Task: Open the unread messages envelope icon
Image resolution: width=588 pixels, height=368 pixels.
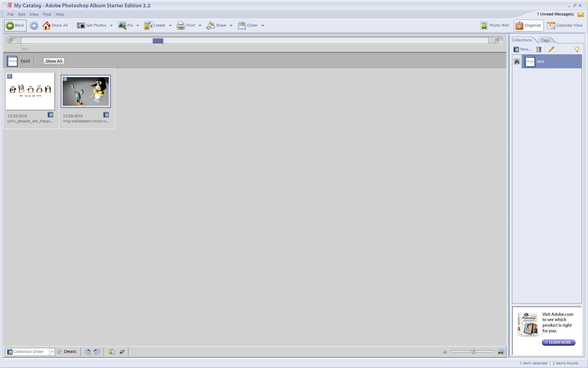Action: coord(581,14)
